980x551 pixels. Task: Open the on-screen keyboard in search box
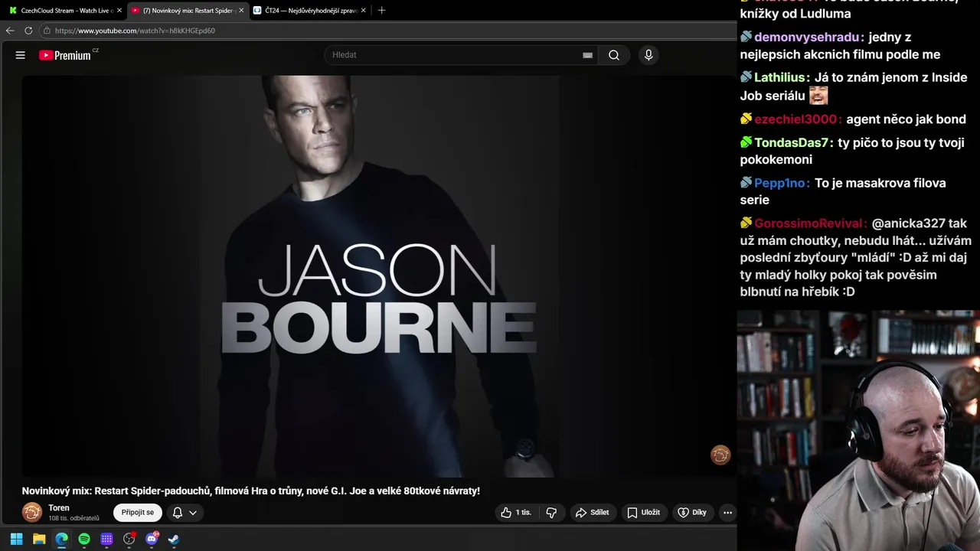[587, 55]
